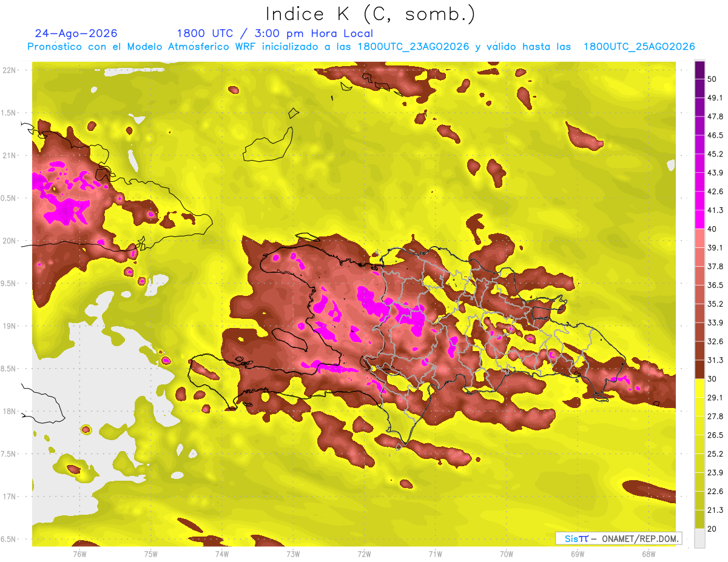
Task: Click the colorbar value '42.6'
Action: click(715, 192)
